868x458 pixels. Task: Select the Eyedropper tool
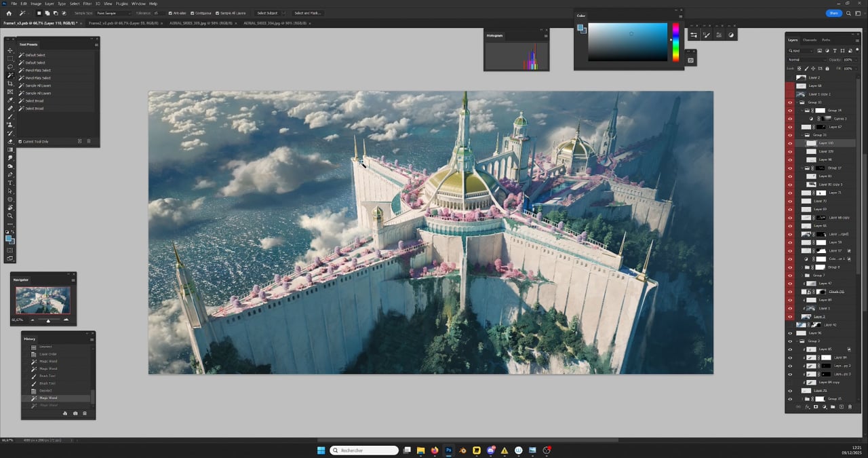[9, 100]
